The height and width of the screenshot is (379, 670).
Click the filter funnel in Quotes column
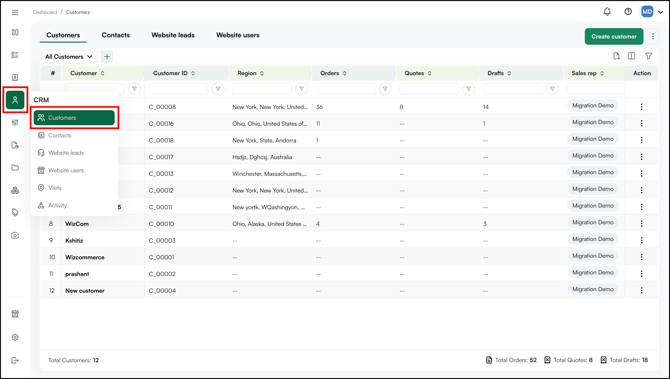(x=468, y=88)
